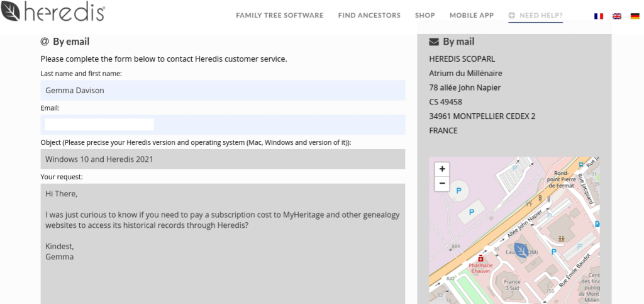Click the 'FRANCE' address line
The width and height of the screenshot is (644, 304).
click(443, 131)
